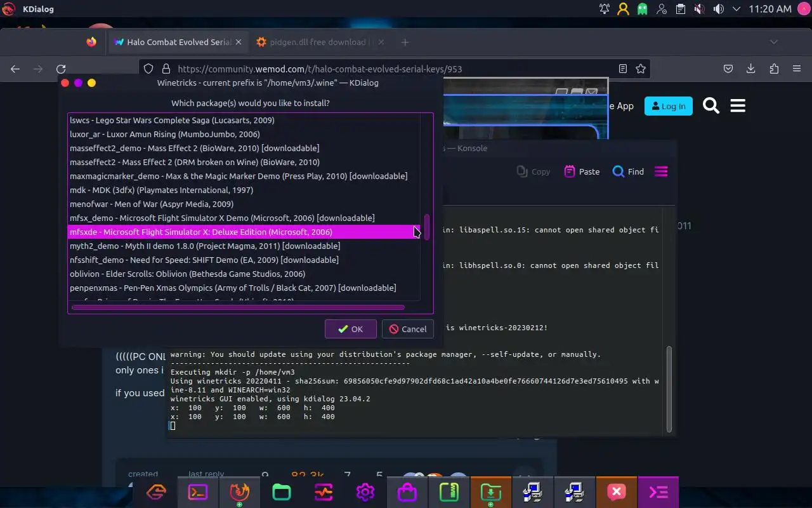Open the Pocket save icon
812x508 pixels.
[x=729, y=69]
